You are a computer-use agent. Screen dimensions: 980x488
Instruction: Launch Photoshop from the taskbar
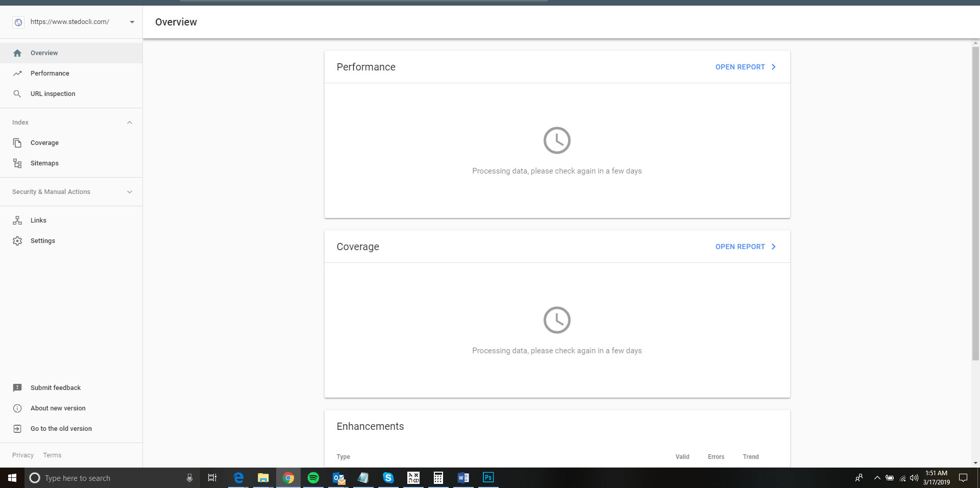tap(488, 478)
